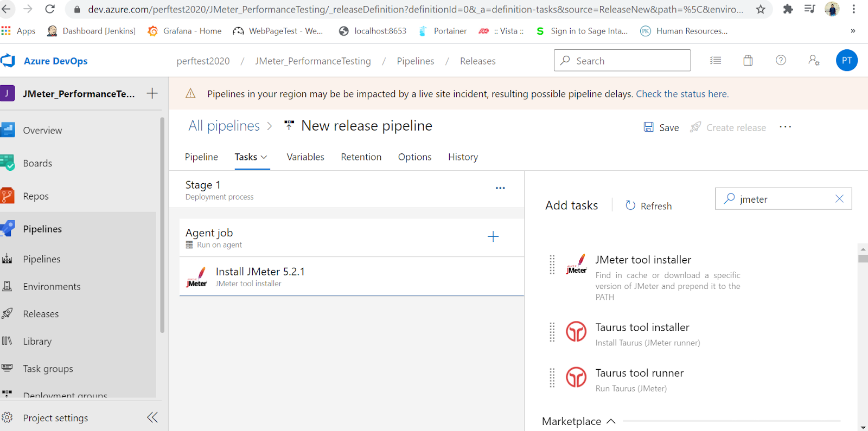
Task: Open the Apps bookmarks shortcut
Action: (x=18, y=31)
